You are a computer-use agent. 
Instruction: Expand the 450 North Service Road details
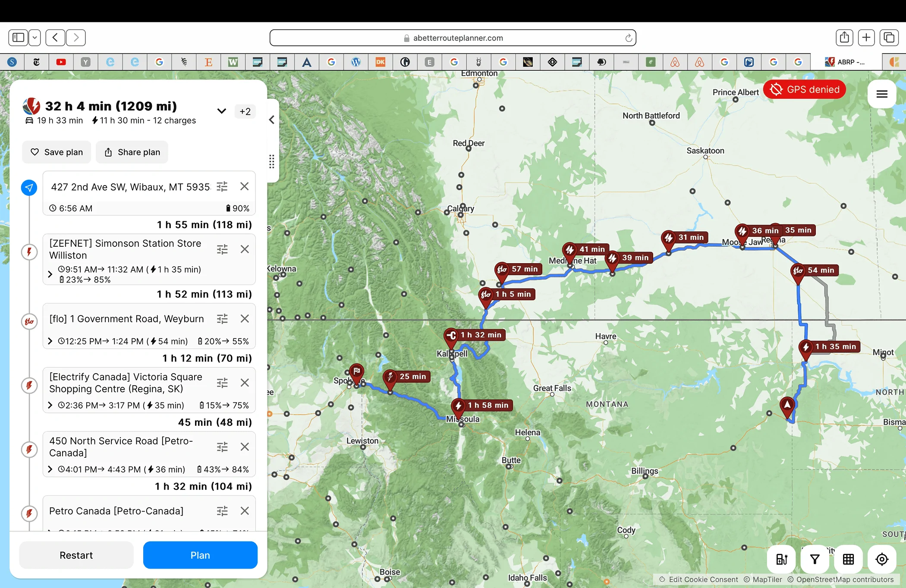click(50, 469)
